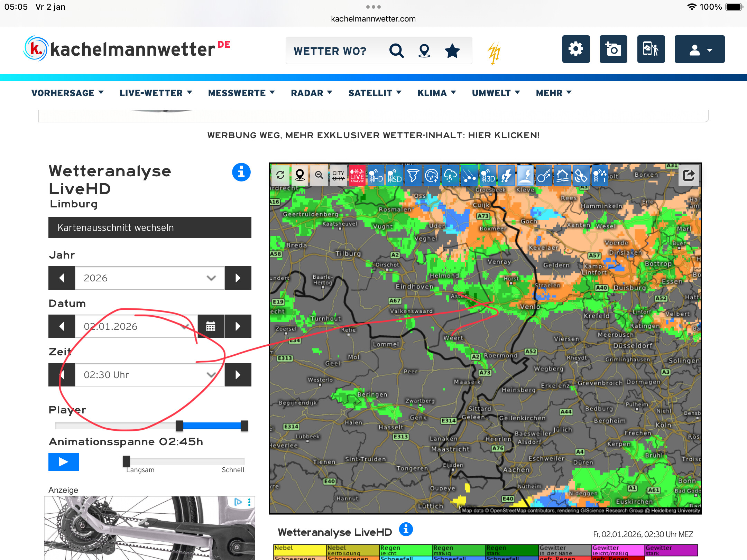Go to next time step

(x=238, y=375)
